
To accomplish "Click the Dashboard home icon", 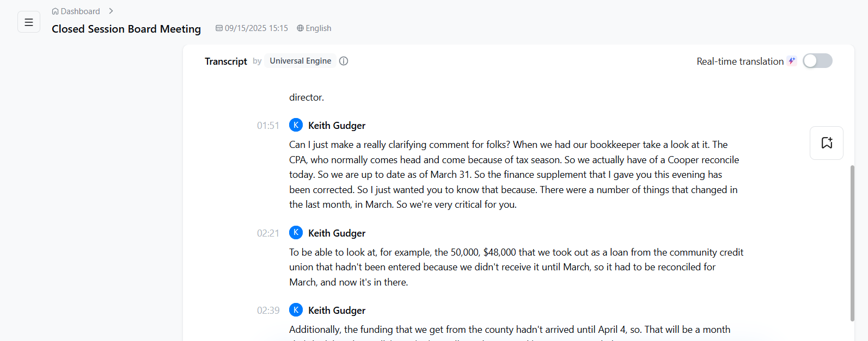I will pyautogui.click(x=55, y=11).
